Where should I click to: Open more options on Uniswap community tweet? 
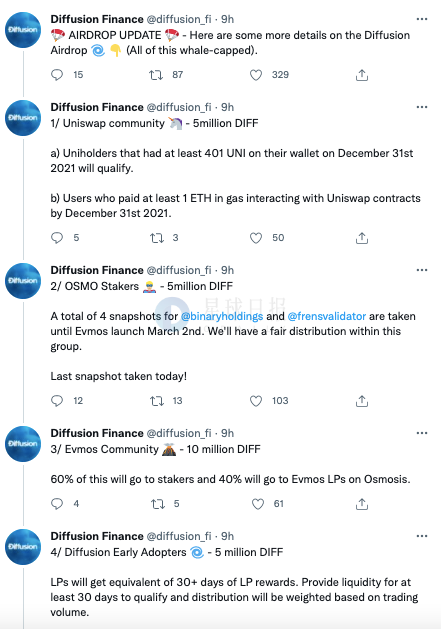coord(422,107)
